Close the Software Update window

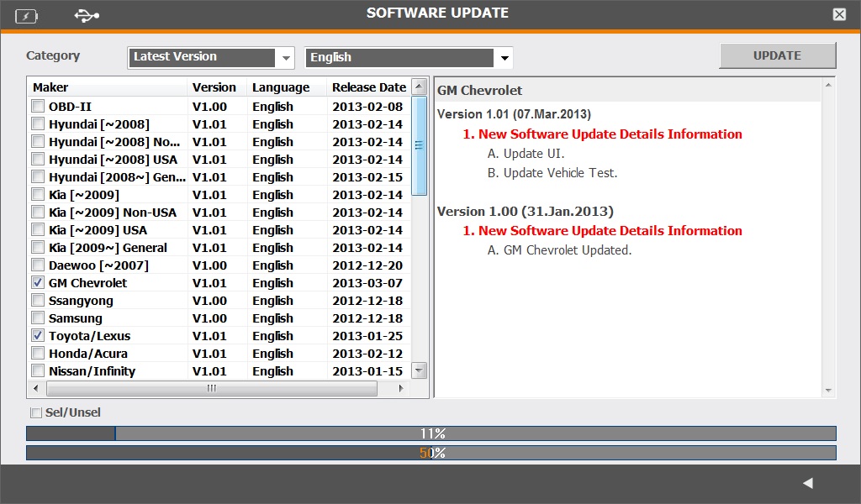click(x=839, y=14)
